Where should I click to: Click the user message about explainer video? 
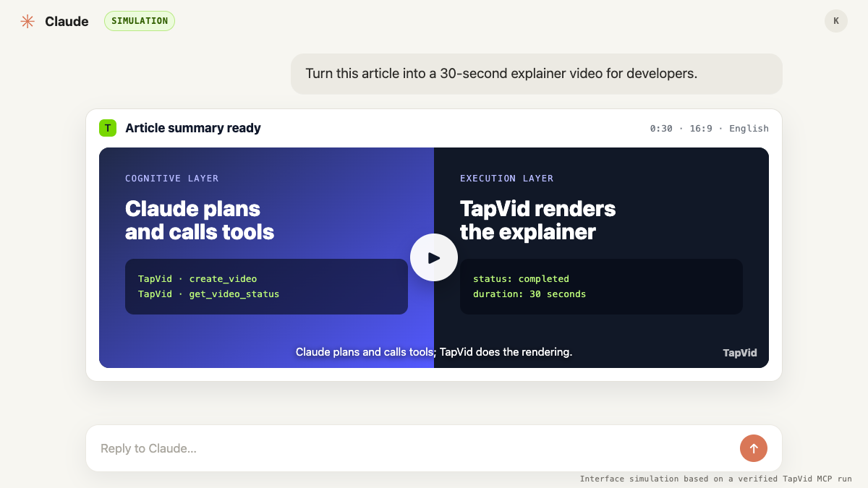(x=537, y=74)
